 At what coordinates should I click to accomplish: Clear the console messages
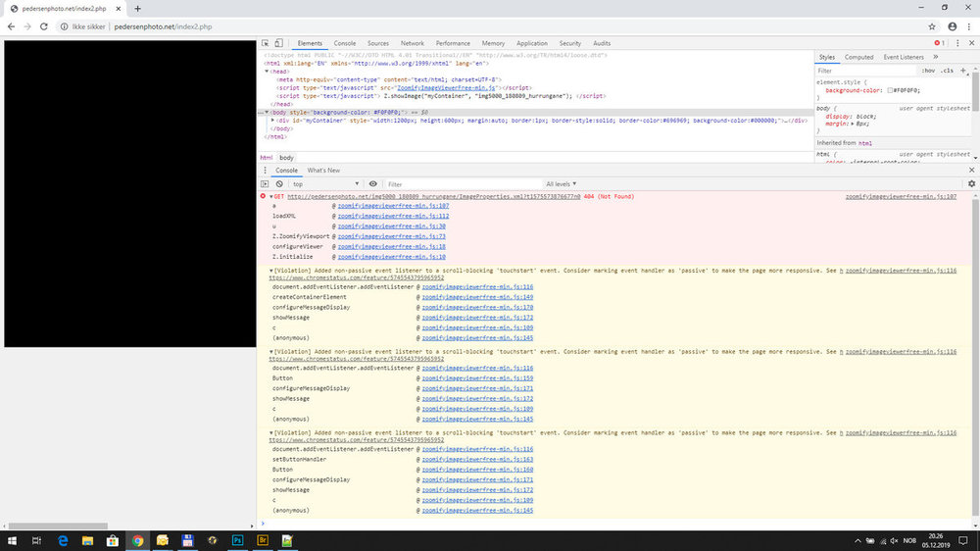tap(279, 184)
